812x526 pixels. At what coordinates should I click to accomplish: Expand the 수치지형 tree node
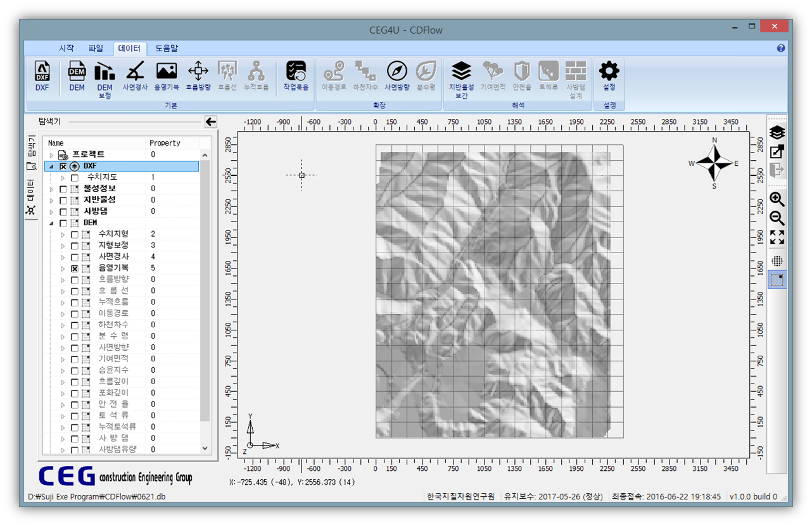63,235
